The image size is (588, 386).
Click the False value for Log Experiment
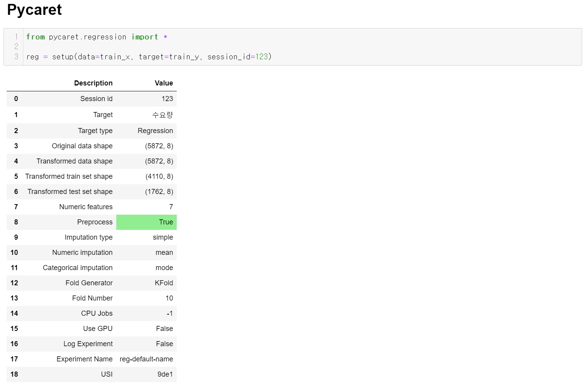165,344
